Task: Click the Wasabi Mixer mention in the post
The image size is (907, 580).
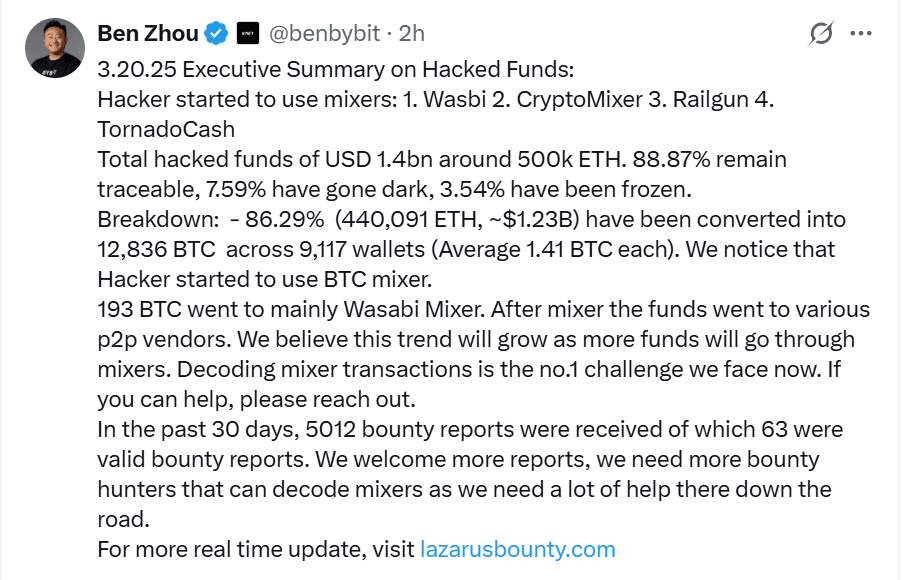Action: pos(414,309)
